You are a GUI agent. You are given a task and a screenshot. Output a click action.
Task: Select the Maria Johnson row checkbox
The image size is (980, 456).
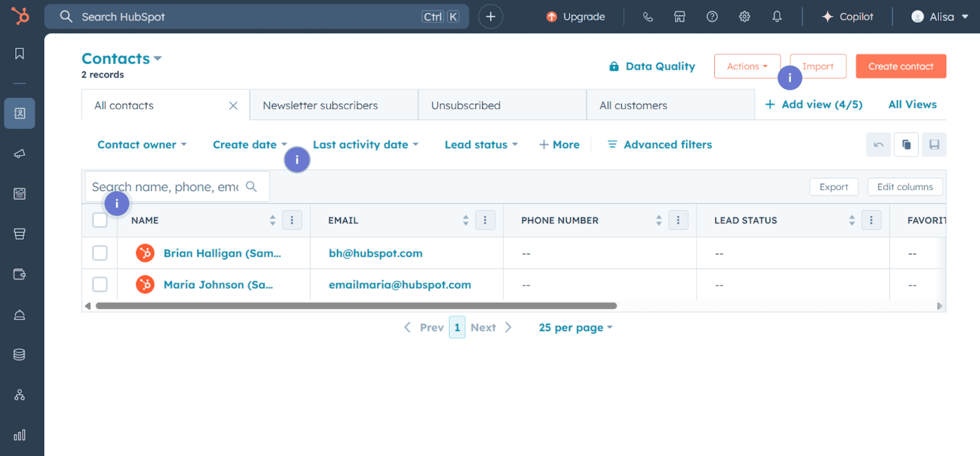pyautogui.click(x=100, y=284)
